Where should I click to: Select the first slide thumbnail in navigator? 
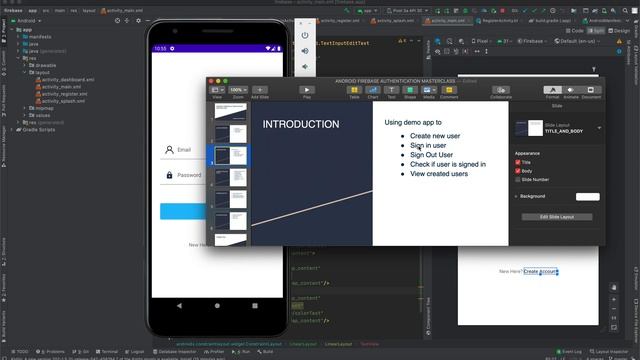click(x=231, y=111)
